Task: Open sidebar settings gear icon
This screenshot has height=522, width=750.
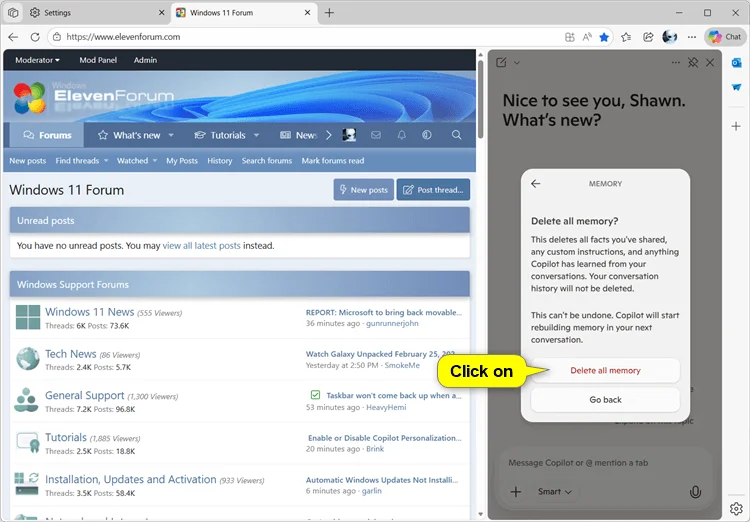Action: (736, 508)
